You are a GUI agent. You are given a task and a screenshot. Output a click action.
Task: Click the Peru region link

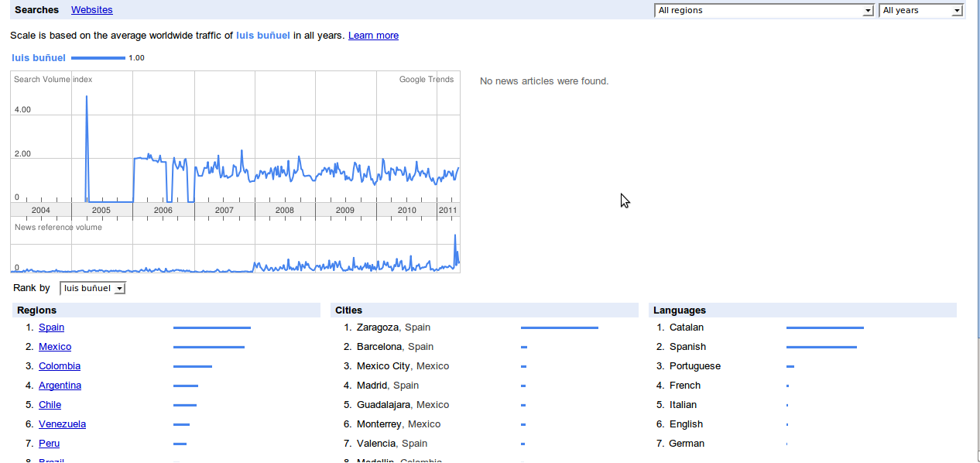click(49, 444)
